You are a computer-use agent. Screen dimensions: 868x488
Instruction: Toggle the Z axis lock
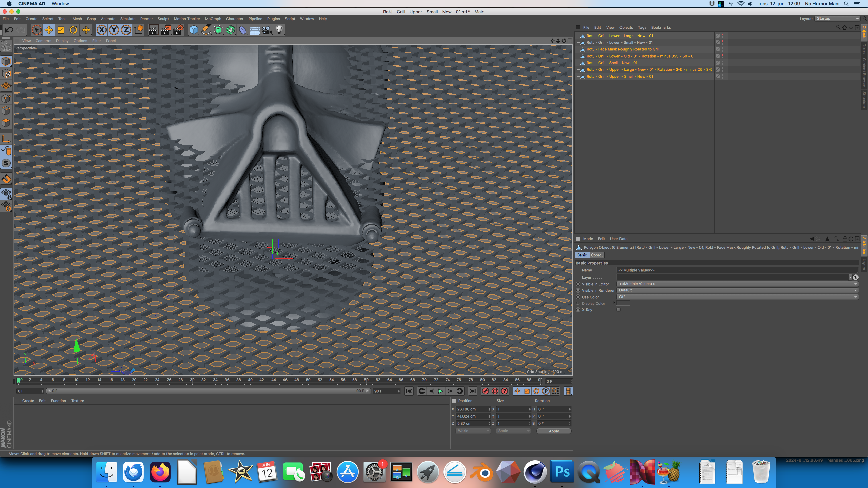tap(126, 30)
